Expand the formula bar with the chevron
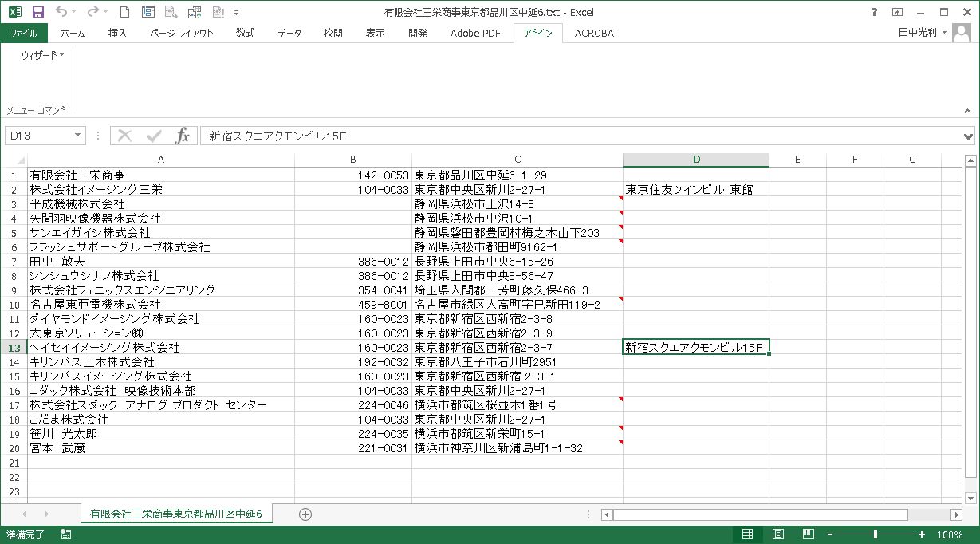 (x=969, y=136)
